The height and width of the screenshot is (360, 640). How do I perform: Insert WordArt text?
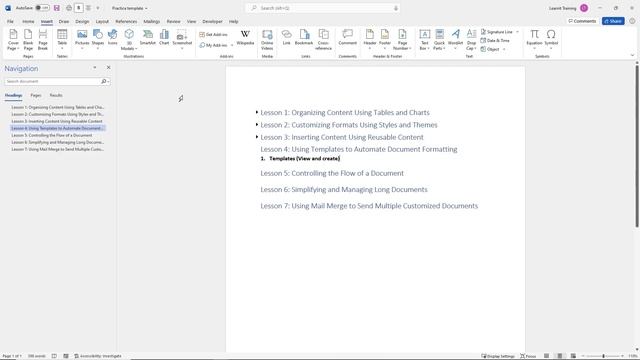[x=455, y=40]
